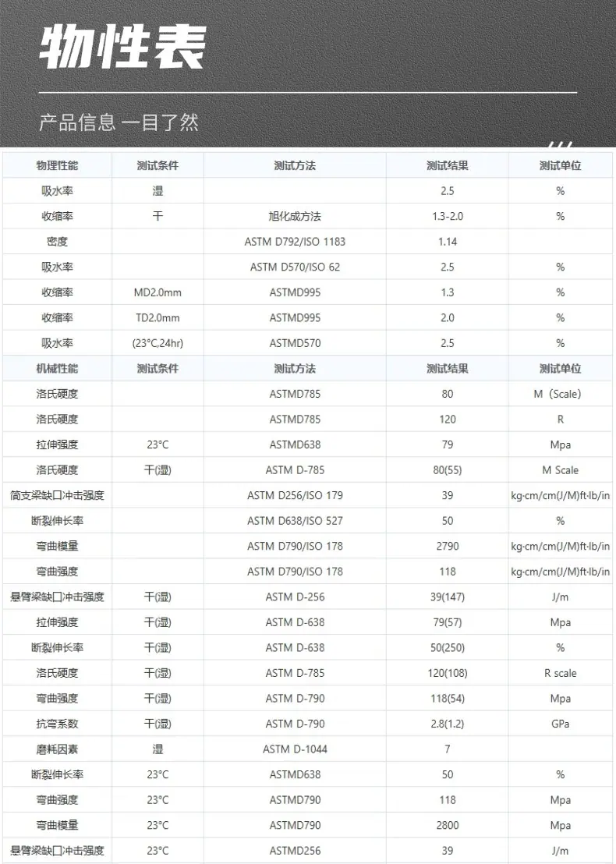Click the TD2.0mm test condition cell
Image resolution: width=616 pixels, height=864 pixels.
pos(158,318)
